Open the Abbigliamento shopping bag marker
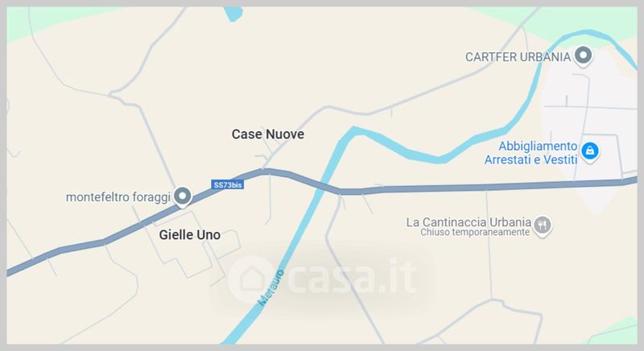644x351 pixels. [x=590, y=151]
